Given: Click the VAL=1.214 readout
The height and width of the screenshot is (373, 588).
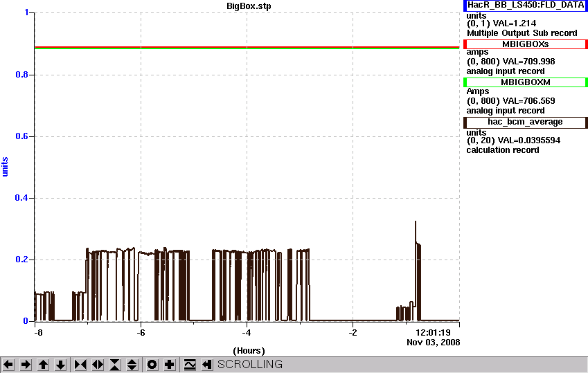Looking at the screenshot, I should [x=514, y=24].
